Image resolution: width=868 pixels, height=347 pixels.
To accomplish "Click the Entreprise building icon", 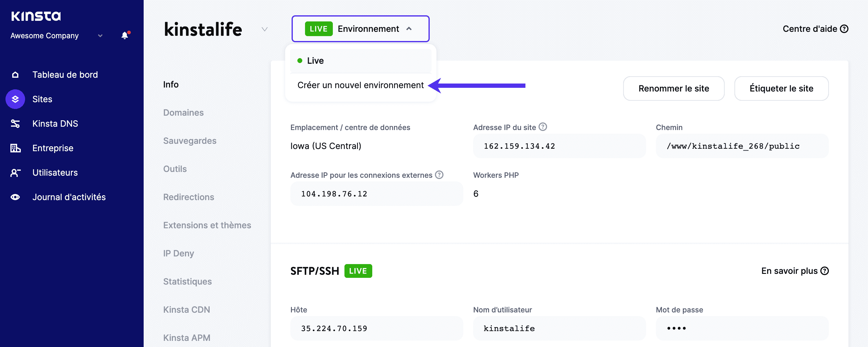I will (15, 148).
